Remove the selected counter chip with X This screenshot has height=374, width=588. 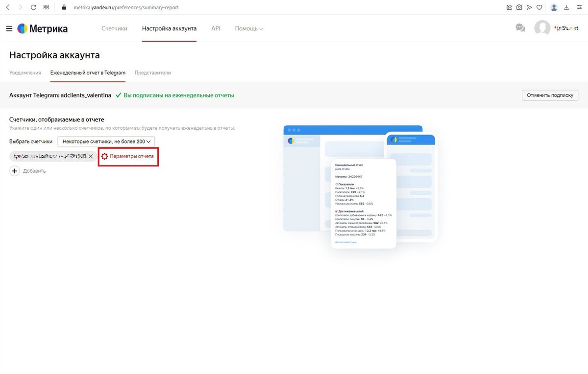[x=91, y=156]
